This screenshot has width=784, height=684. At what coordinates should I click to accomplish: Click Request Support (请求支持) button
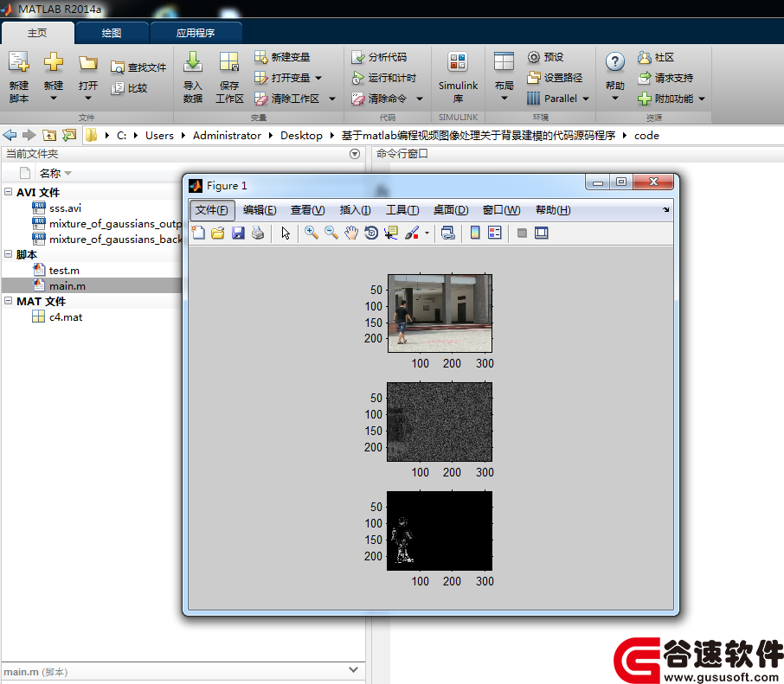pyautogui.click(x=665, y=78)
